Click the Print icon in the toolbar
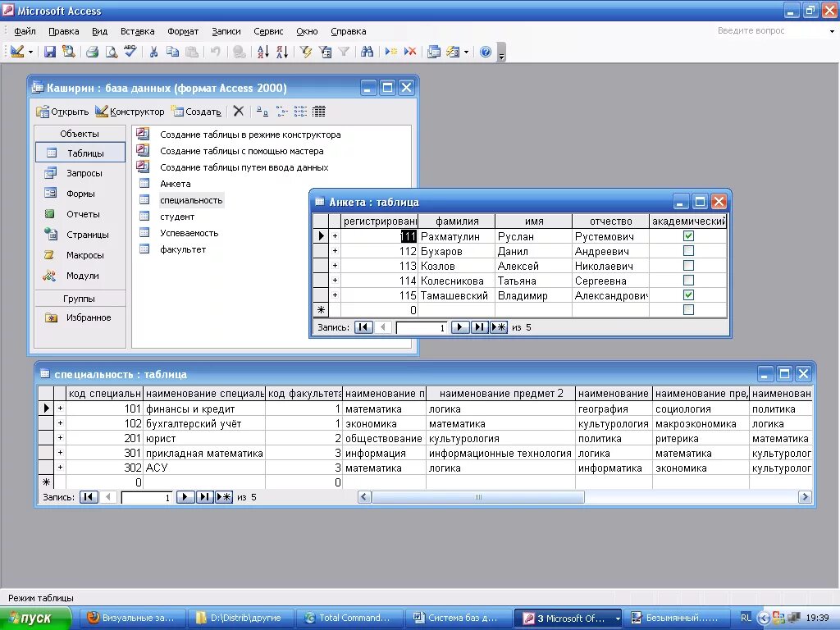 [92, 52]
